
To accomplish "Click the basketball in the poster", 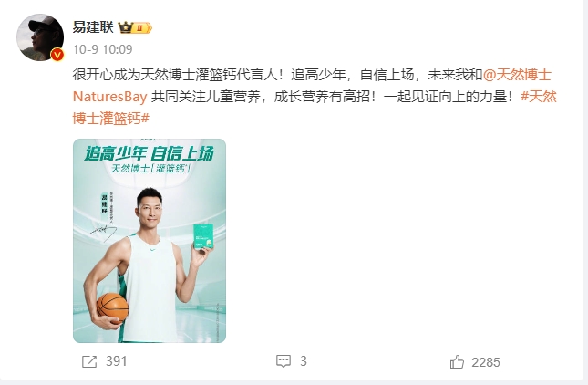I will (x=112, y=307).
